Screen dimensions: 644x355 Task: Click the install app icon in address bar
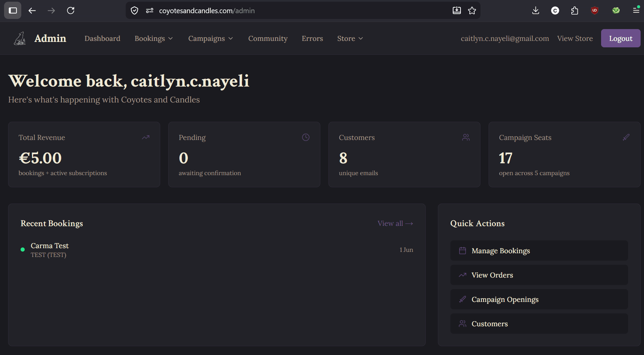456,10
